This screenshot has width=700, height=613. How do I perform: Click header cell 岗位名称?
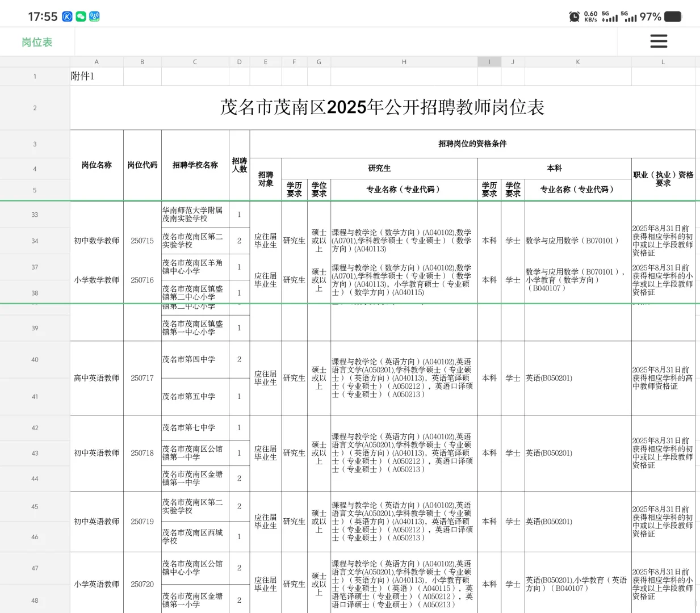[97, 165]
